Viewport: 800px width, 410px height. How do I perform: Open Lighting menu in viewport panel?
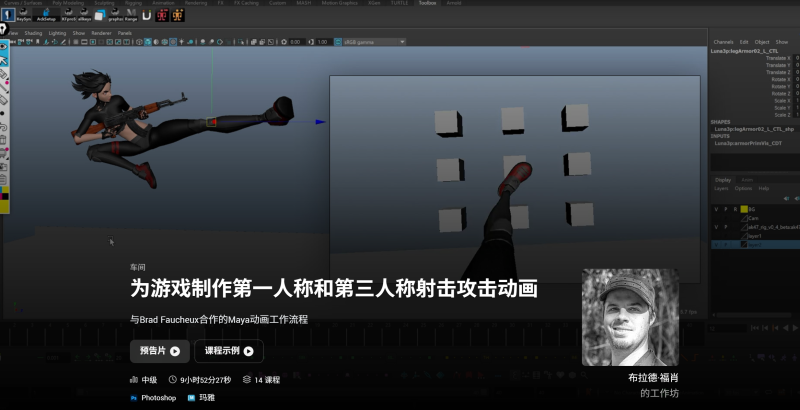click(57, 33)
